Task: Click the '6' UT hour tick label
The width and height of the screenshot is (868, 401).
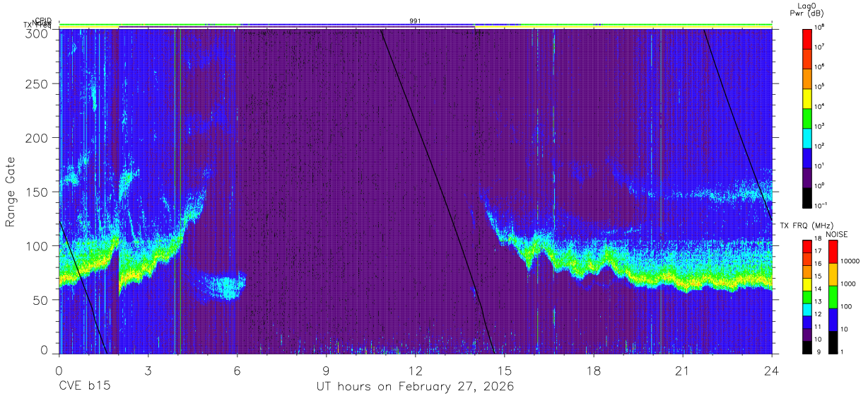Action: pos(237,371)
